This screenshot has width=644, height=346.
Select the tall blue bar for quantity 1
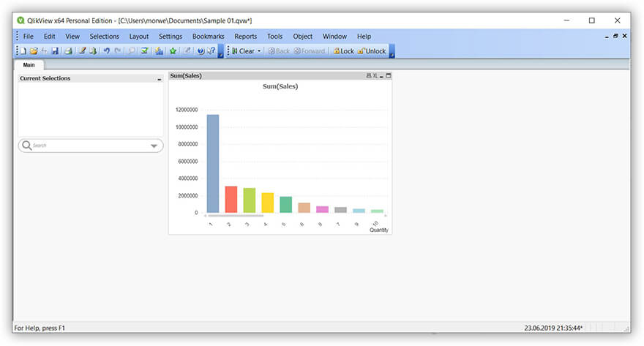click(x=213, y=163)
